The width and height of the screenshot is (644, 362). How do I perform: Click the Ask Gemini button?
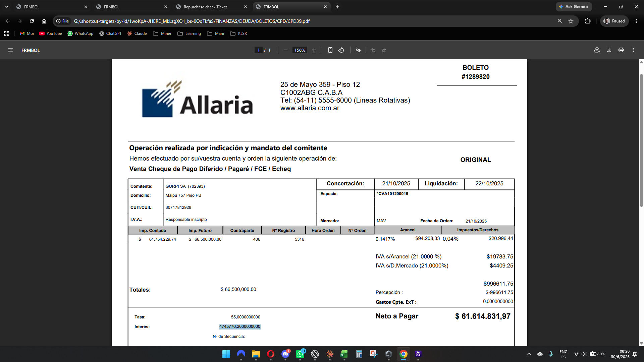point(574,7)
